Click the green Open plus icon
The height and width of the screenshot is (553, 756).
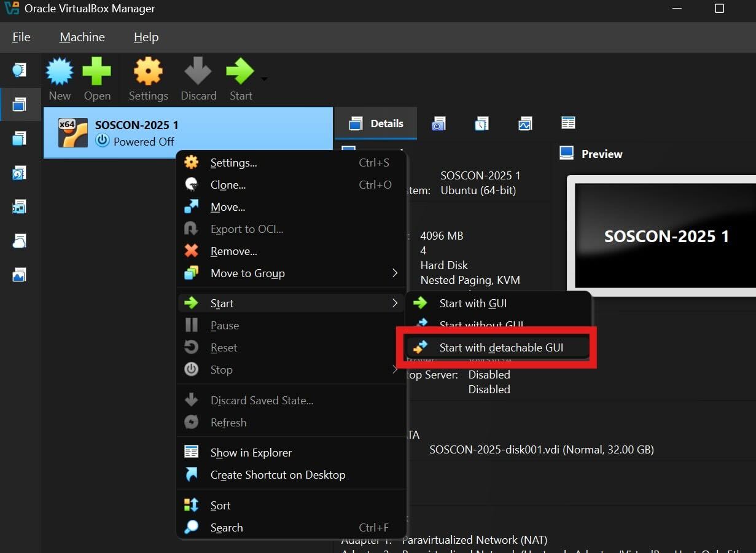tap(97, 73)
